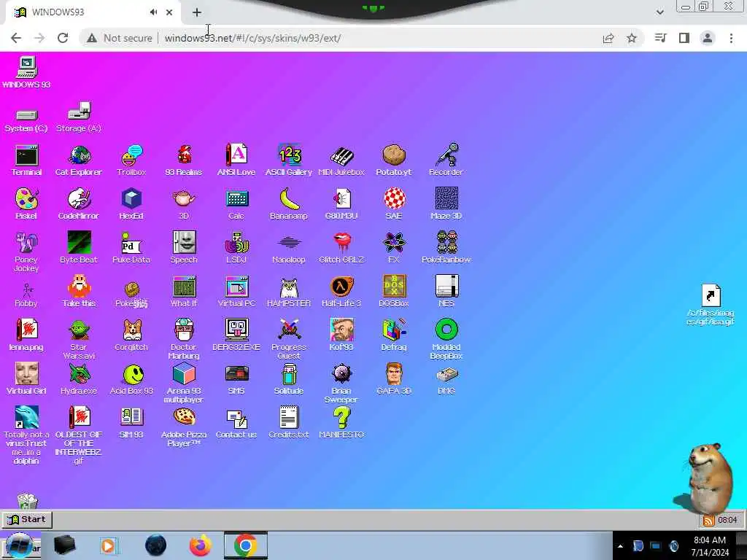Launch Brian Sweeper mine icon
The image size is (747, 560).
tap(341, 374)
